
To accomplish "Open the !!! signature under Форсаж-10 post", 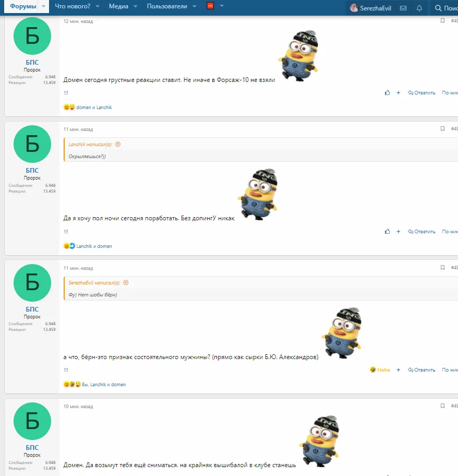I will tap(66, 92).
